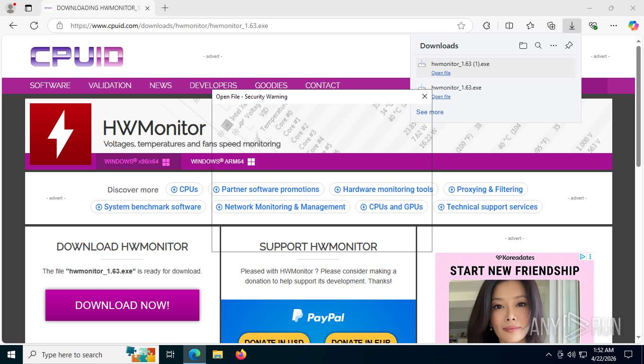Click See more in Downloads

[430, 112]
